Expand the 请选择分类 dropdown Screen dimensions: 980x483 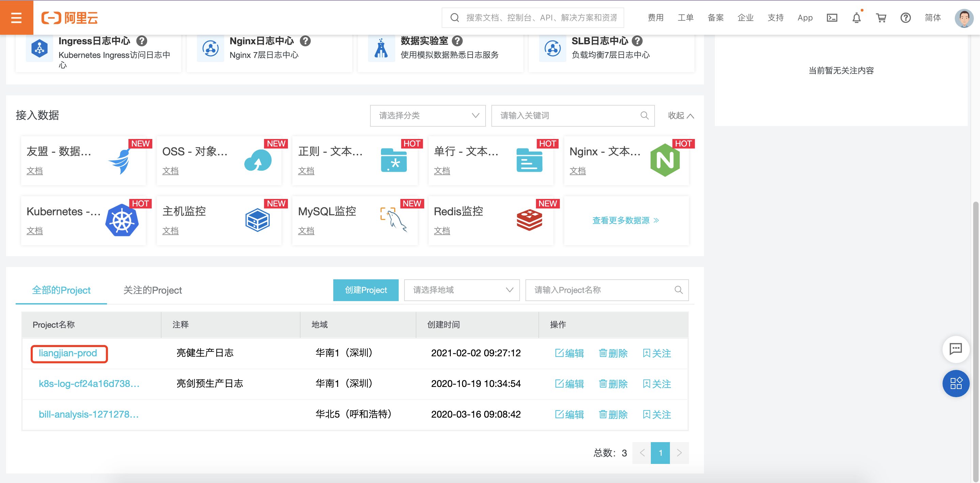(428, 115)
